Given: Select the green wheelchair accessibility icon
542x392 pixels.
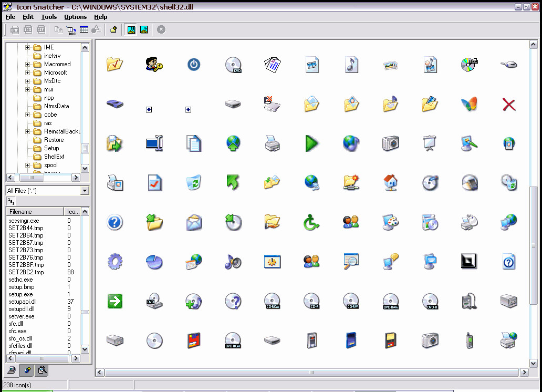Looking at the screenshot, I should [311, 222].
